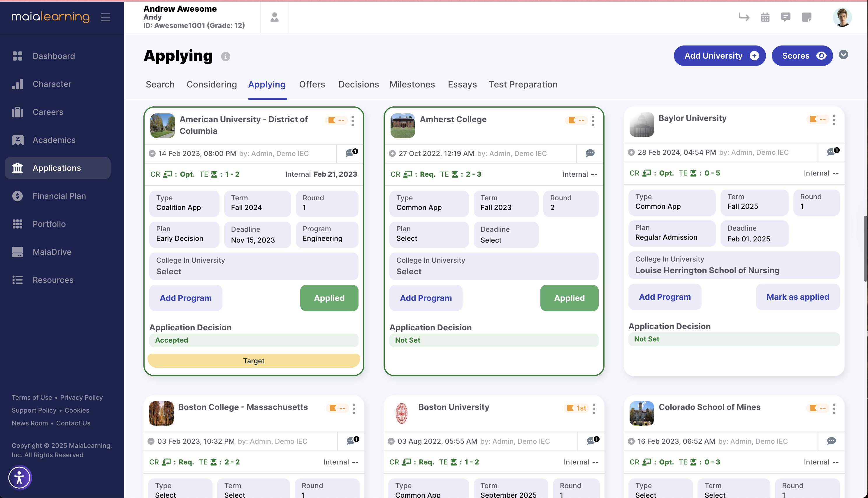Open comments for Amherst College card
The width and height of the screenshot is (868, 498).
click(590, 153)
